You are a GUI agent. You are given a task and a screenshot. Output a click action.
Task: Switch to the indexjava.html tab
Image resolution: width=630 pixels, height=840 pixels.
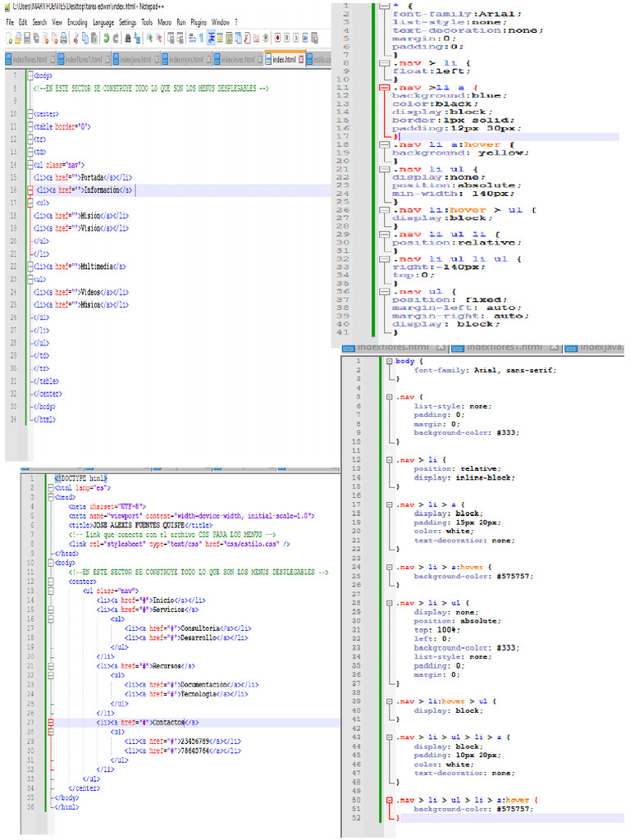tap(135, 60)
